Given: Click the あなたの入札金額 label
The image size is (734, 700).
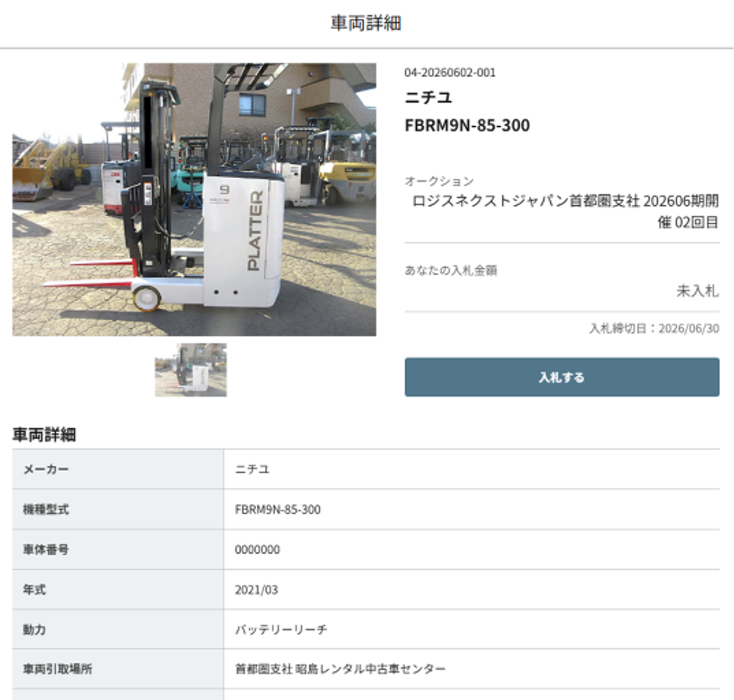Looking at the screenshot, I should [451, 270].
